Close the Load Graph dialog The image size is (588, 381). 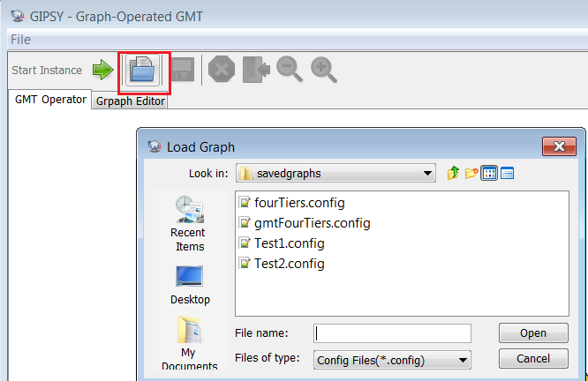tap(559, 146)
